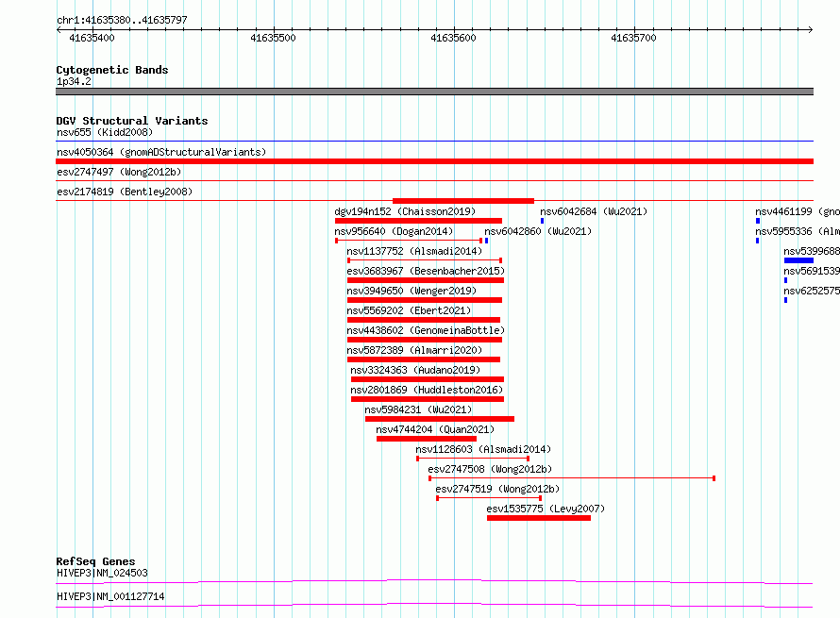Open nsv956640 (Dogan2014) variant
The height and width of the screenshot is (618, 840).
click(x=394, y=231)
